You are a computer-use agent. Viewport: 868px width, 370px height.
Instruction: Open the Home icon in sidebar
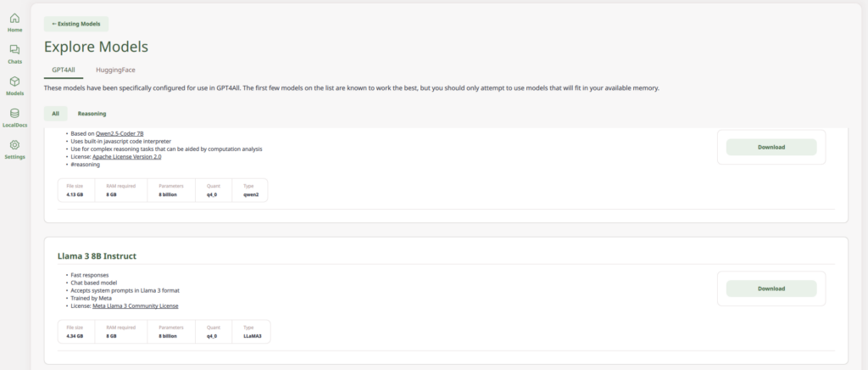[x=15, y=19]
